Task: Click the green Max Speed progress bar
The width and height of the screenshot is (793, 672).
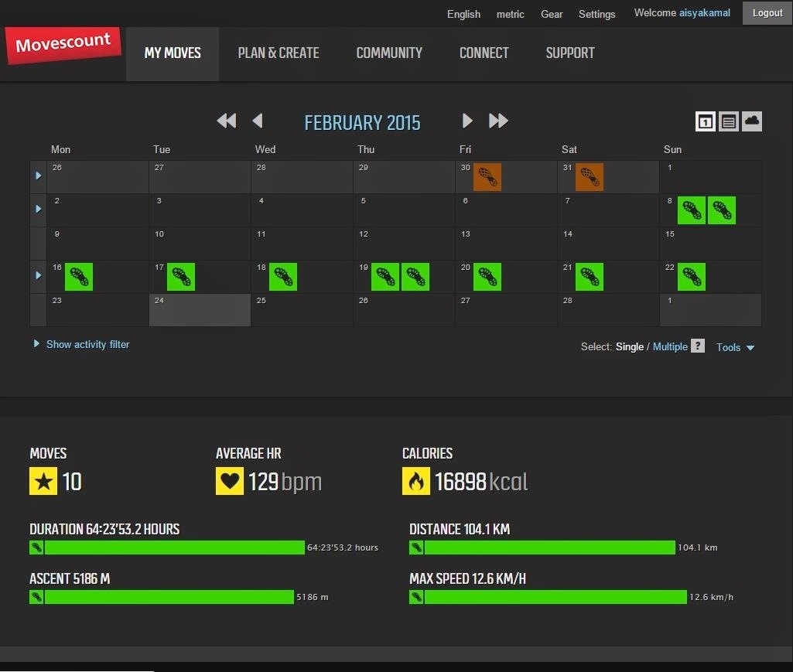Action: tap(555, 597)
